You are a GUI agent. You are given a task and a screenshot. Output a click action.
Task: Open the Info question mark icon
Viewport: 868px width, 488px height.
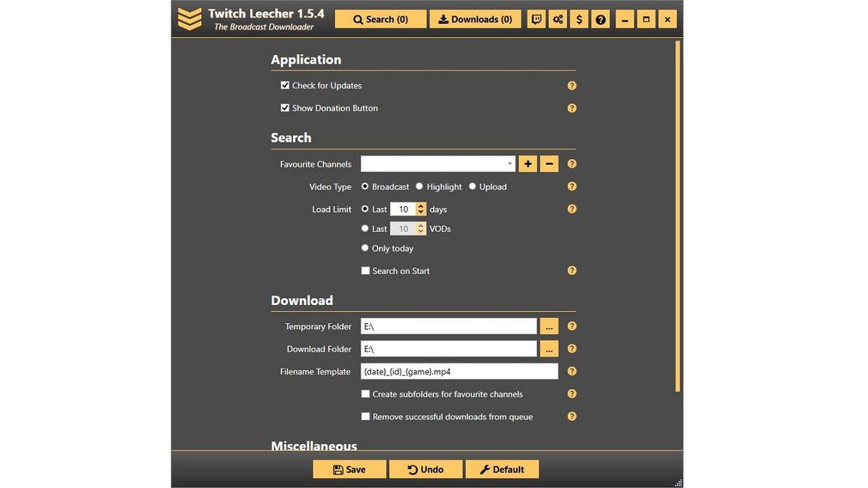coord(600,19)
